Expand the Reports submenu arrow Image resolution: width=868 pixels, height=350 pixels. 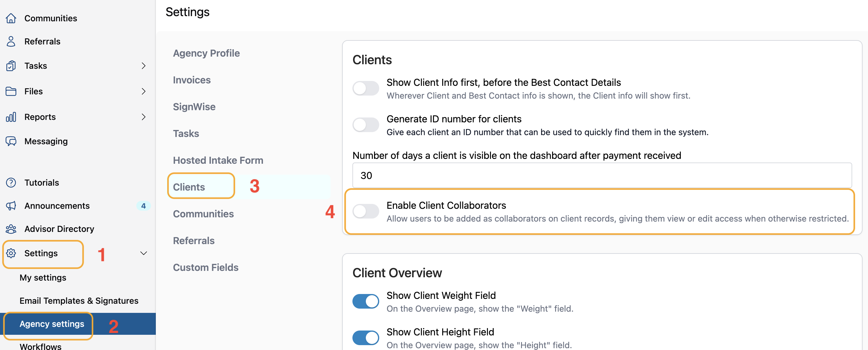144,117
